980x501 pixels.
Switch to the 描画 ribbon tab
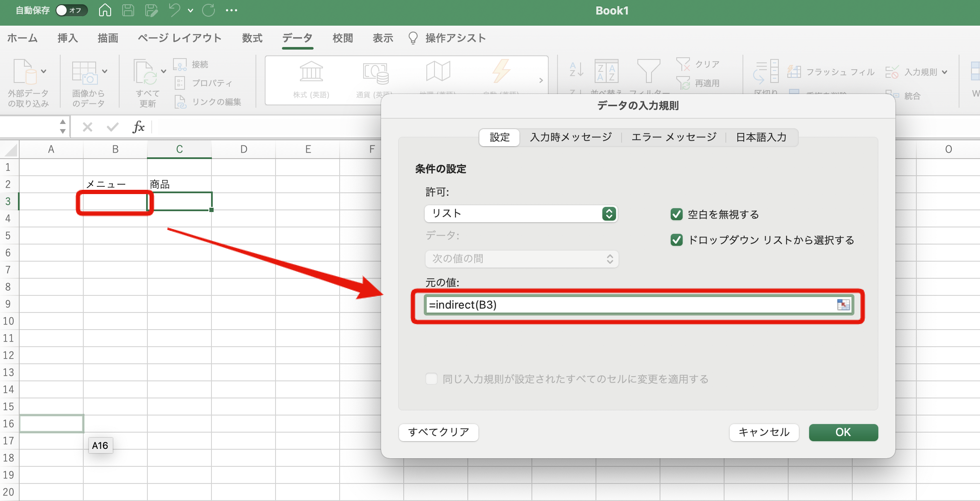pos(108,38)
